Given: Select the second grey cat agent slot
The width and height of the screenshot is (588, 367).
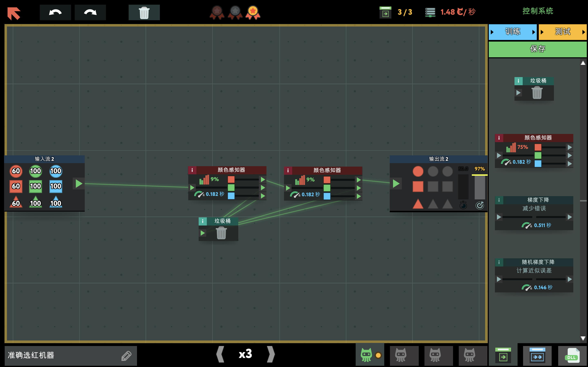Looking at the screenshot, I should pos(435,355).
